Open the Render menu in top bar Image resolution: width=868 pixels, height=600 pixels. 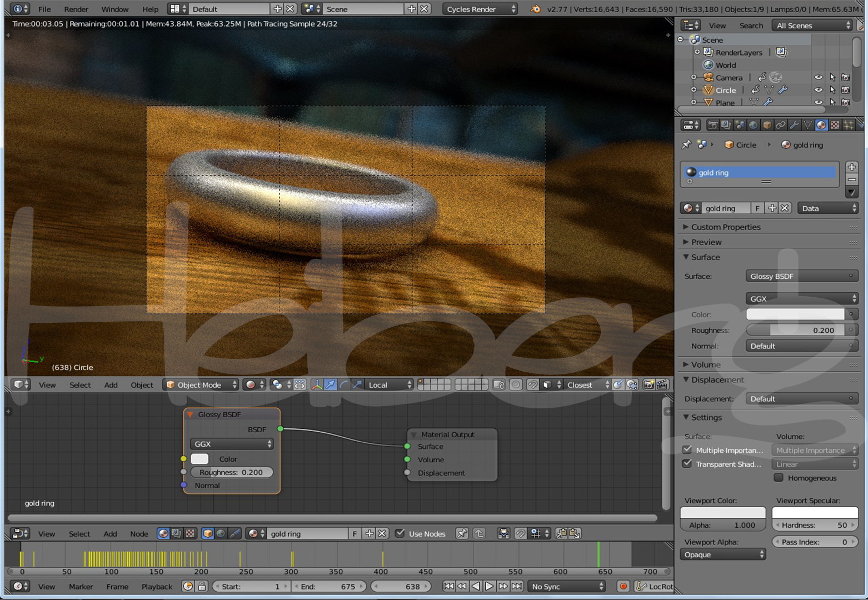point(76,9)
